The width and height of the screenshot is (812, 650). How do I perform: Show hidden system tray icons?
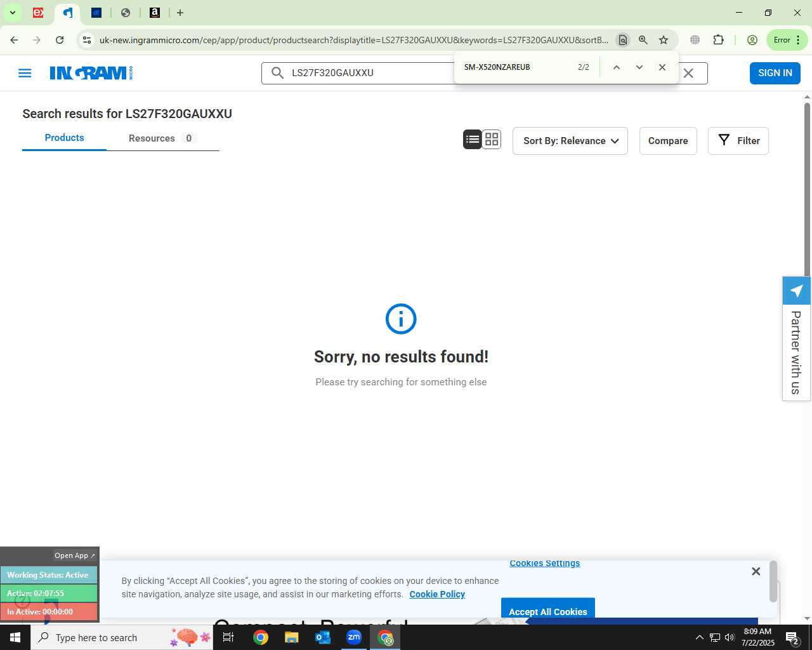coord(699,637)
